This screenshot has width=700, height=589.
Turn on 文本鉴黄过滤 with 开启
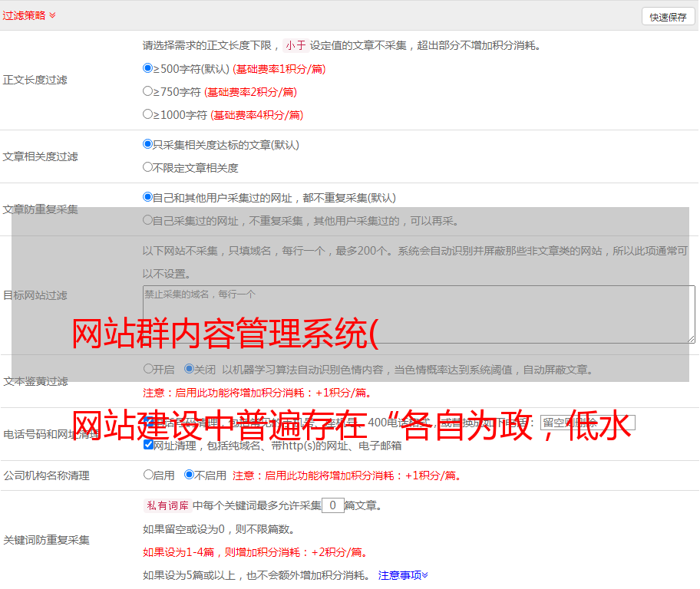148,369
